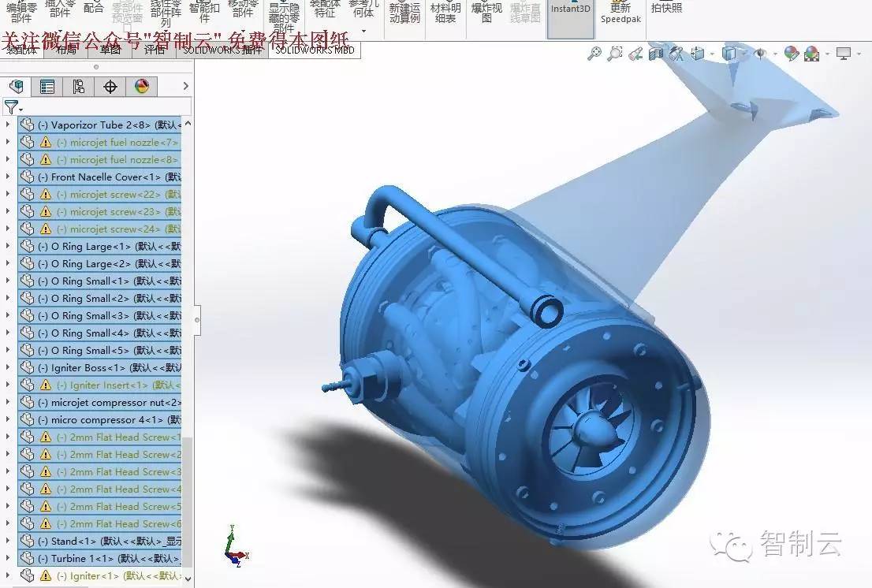The image size is (872, 588).
Task: Expand the Front Nacelle Cover<1> node
Action: click(x=7, y=177)
